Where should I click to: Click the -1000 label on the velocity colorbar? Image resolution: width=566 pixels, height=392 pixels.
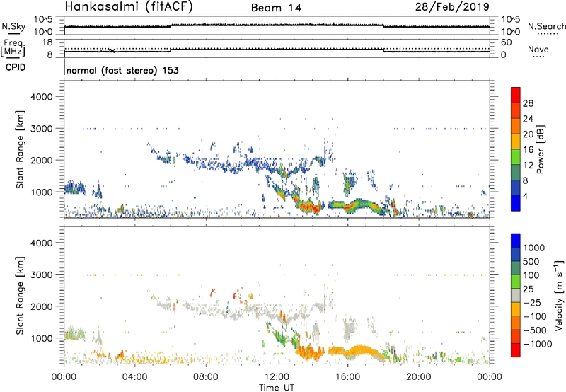click(x=537, y=345)
